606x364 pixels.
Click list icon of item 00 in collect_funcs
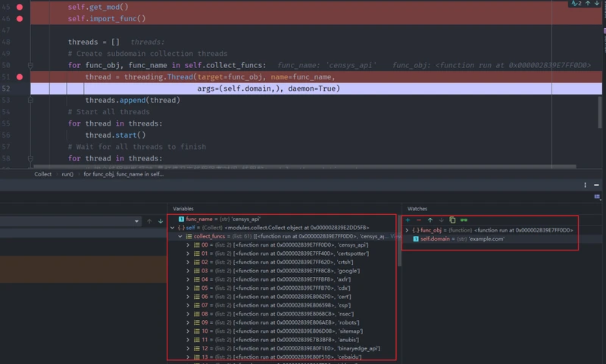tap(197, 244)
